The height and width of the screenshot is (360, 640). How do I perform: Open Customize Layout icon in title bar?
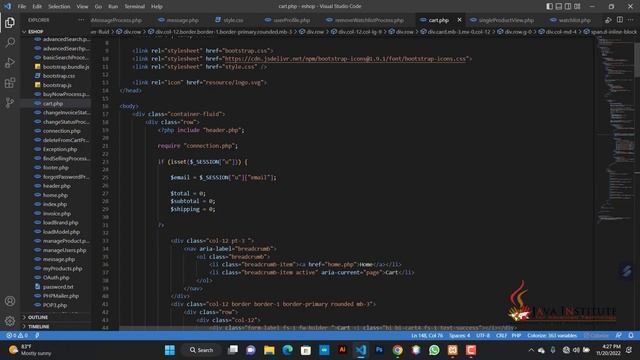[577, 6]
